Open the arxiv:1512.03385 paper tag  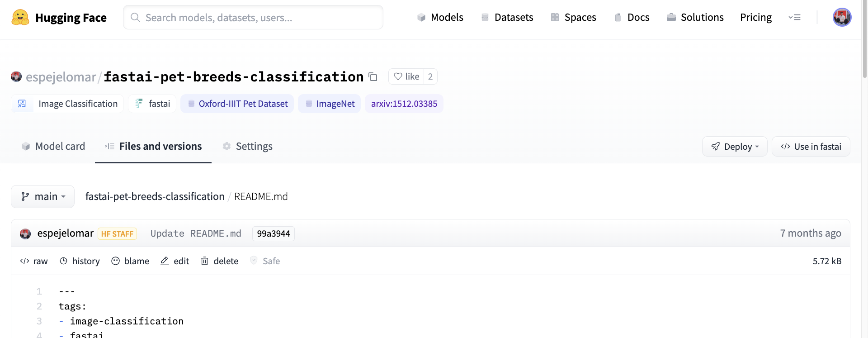pos(404,104)
